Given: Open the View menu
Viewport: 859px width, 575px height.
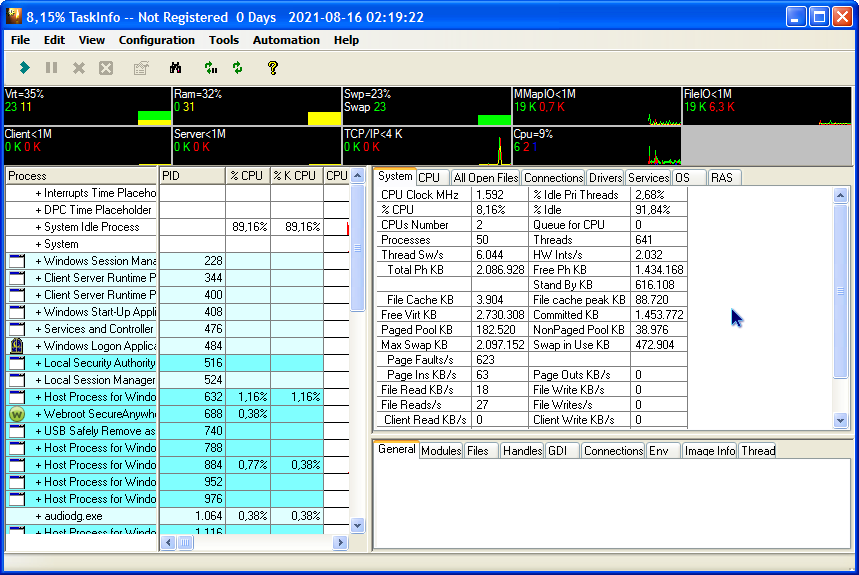Looking at the screenshot, I should [91, 40].
